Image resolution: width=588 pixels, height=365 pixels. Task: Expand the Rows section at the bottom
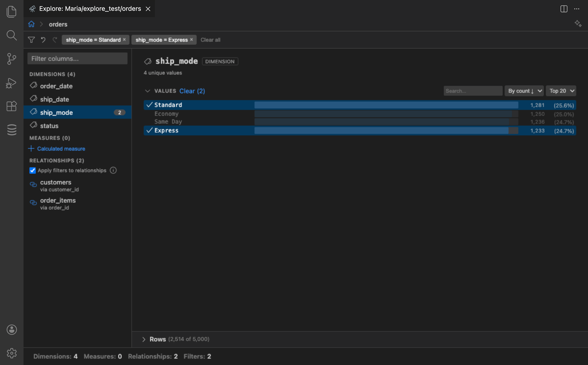[x=144, y=339]
